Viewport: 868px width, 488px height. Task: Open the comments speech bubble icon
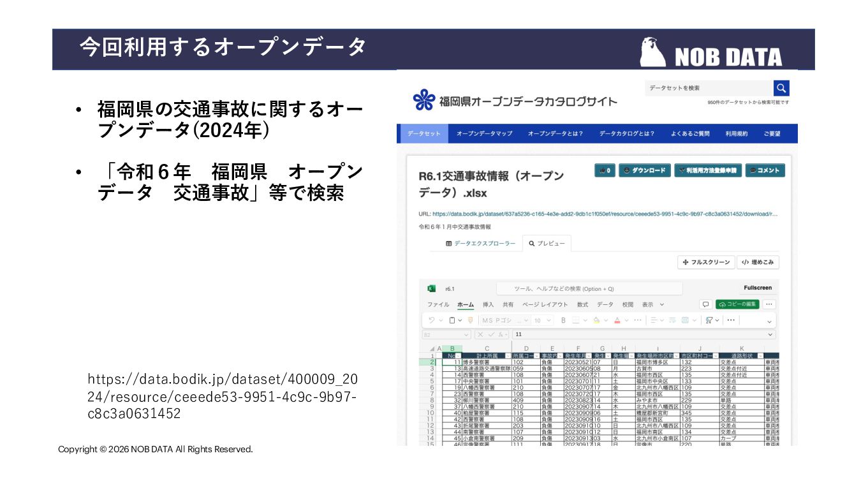pos(705,304)
